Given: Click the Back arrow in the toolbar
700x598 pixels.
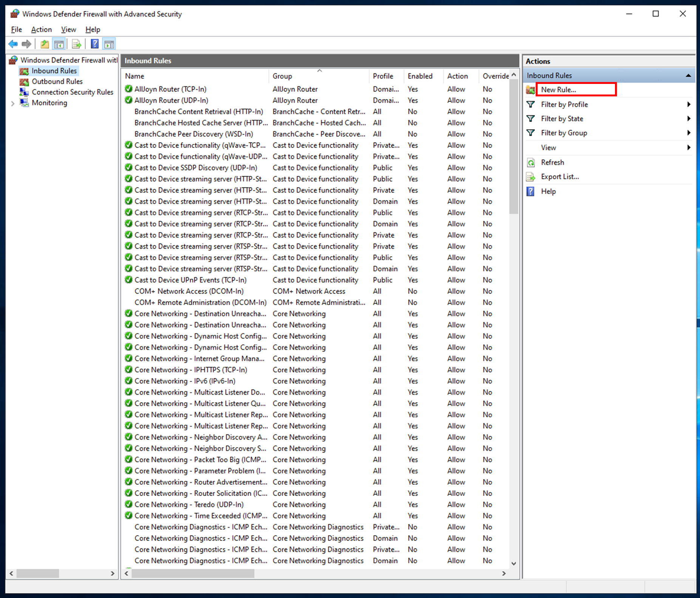Looking at the screenshot, I should click(13, 44).
